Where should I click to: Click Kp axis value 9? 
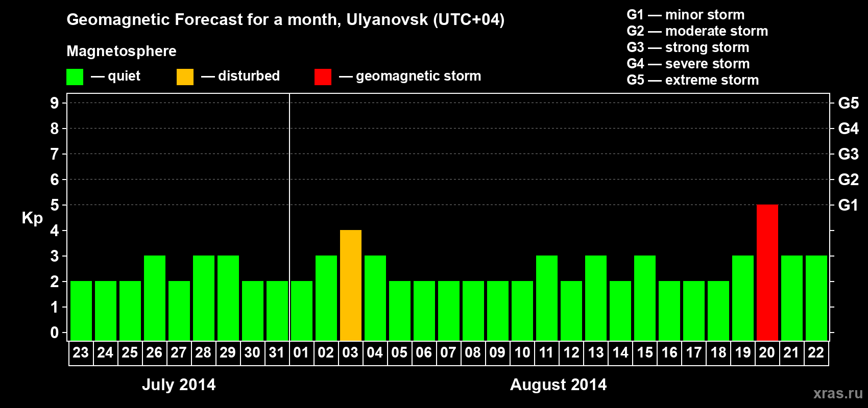pos(55,103)
